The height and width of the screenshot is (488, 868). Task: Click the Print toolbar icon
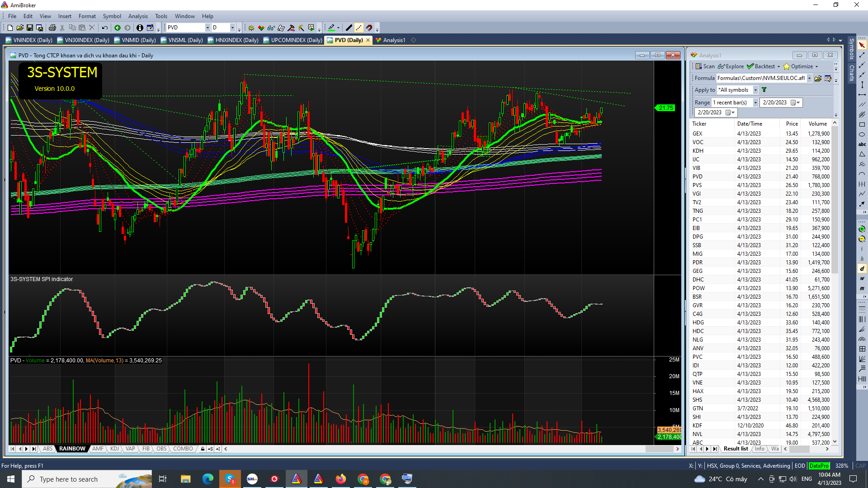(x=52, y=28)
